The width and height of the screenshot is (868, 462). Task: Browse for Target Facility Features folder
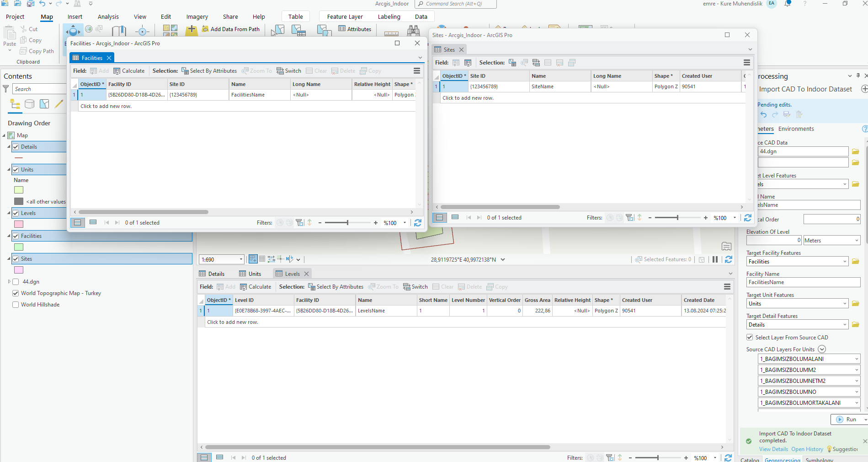(x=856, y=262)
